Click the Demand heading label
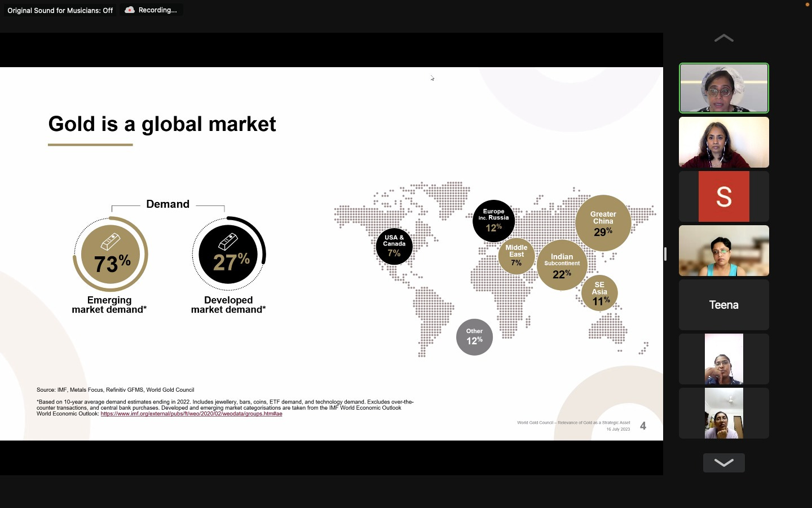Image resolution: width=812 pixels, height=508 pixels. coord(167,204)
